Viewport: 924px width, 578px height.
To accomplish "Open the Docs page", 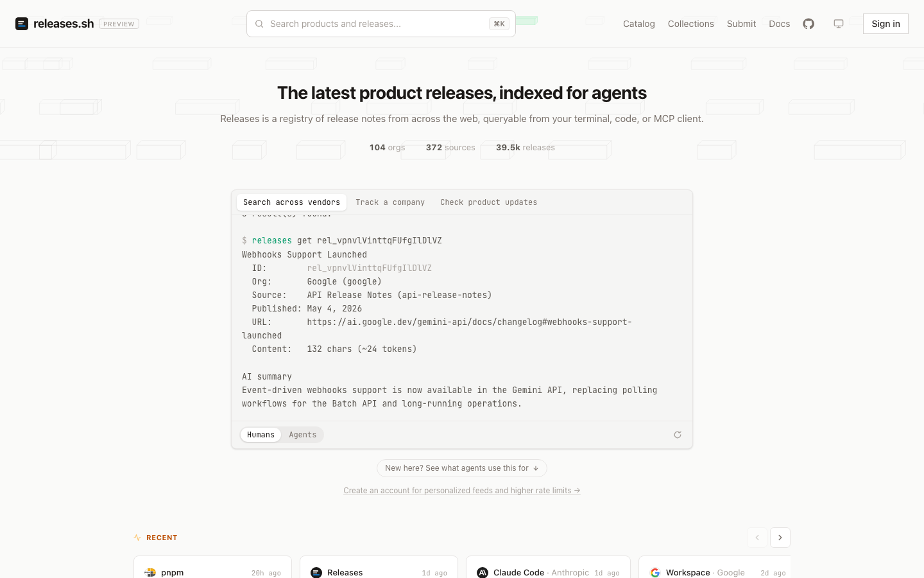I will click(780, 24).
